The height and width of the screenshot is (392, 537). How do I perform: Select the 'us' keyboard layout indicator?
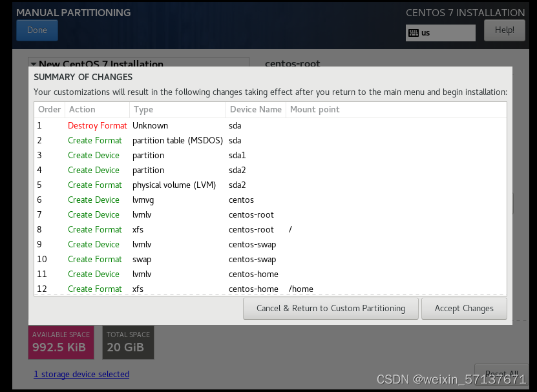click(441, 33)
